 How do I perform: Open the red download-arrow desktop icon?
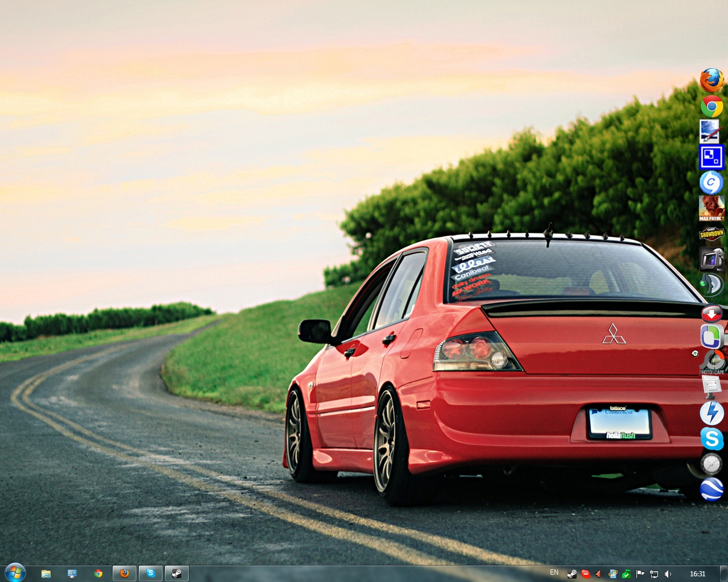pyautogui.click(x=712, y=313)
